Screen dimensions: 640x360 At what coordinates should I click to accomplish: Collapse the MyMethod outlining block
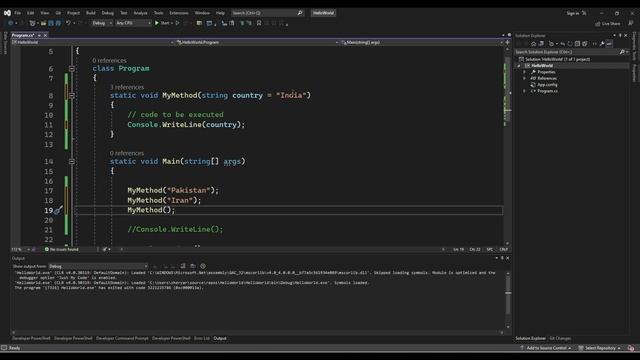[71, 96]
